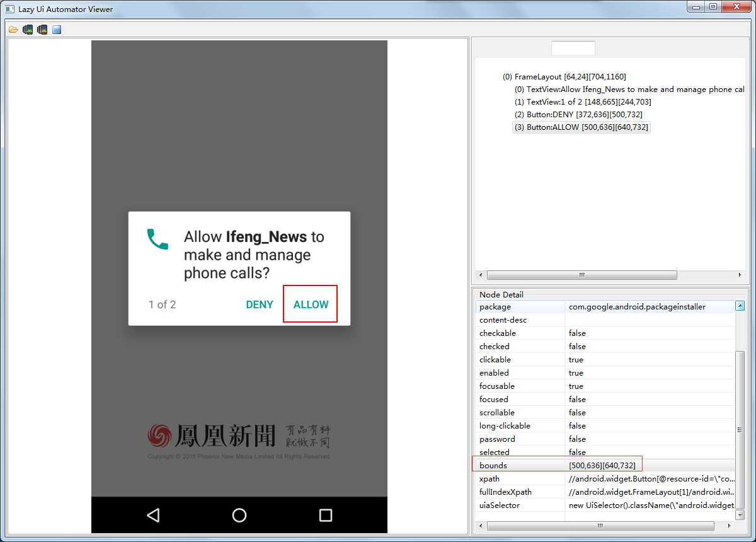Click the blank input box above the node tree
The image size is (756, 542).
click(x=573, y=47)
